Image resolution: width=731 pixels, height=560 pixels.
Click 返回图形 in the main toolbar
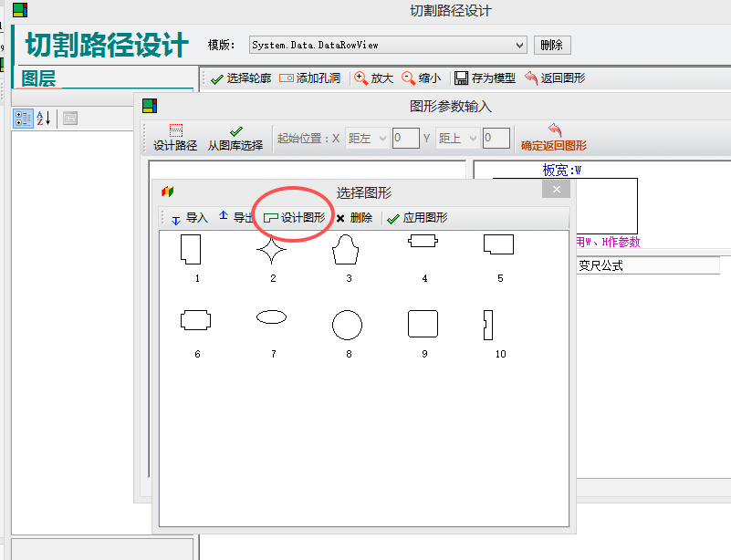click(555, 78)
